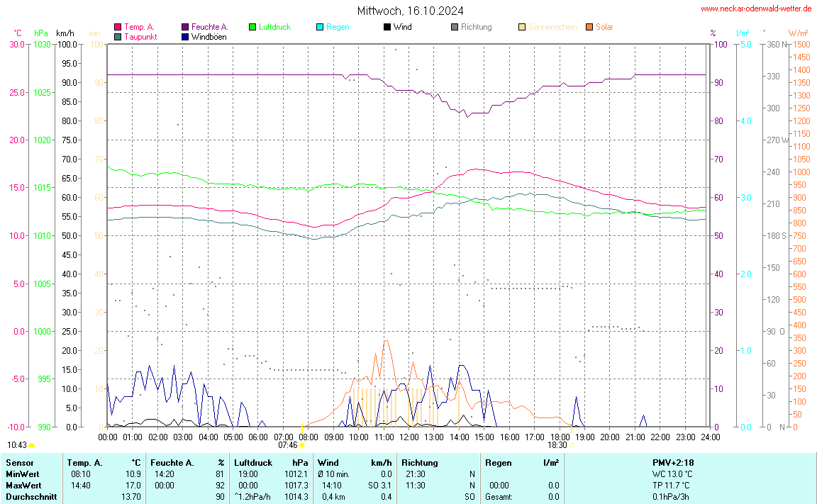Click the MaxWert row label

23,485
